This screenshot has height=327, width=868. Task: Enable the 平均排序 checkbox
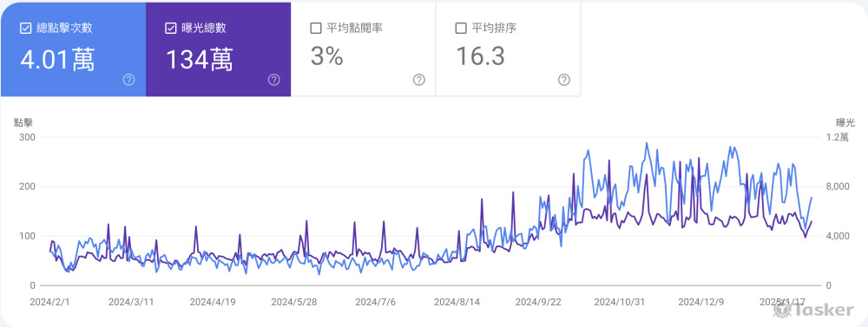click(x=461, y=29)
